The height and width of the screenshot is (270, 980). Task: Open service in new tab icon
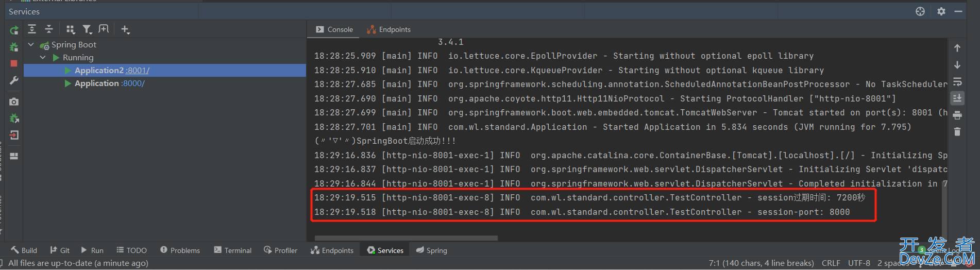point(104,29)
